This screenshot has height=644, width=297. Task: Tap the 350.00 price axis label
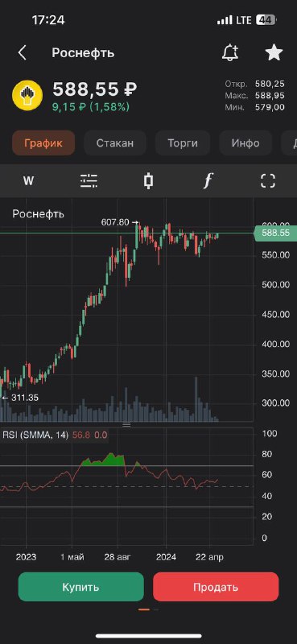275,374
